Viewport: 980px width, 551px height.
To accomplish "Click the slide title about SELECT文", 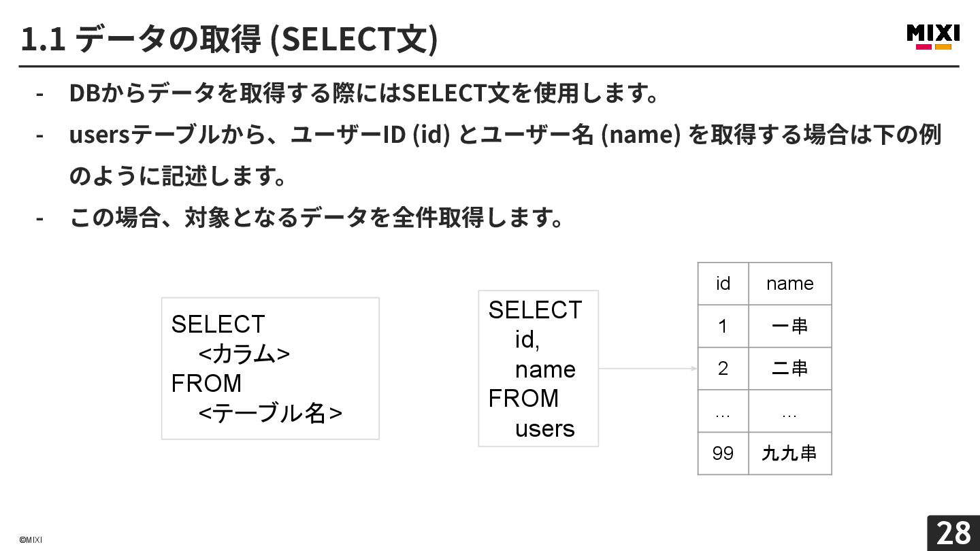I will pyautogui.click(x=229, y=39).
